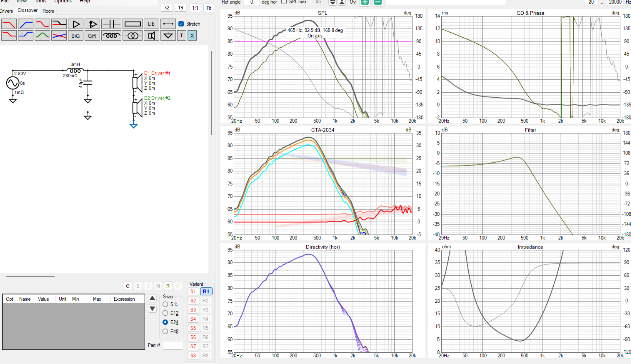Insert an operational amplifier component
The image size is (631, 364).
click(92, 24)
